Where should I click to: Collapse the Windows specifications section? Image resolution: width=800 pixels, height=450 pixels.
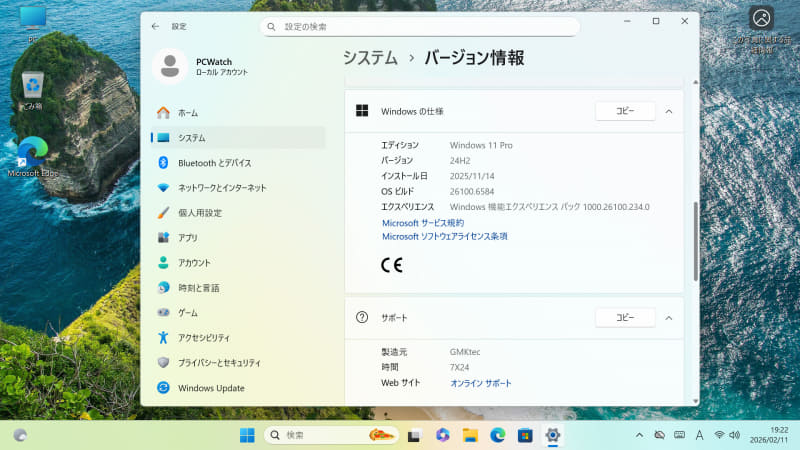[x=669, y=111]
